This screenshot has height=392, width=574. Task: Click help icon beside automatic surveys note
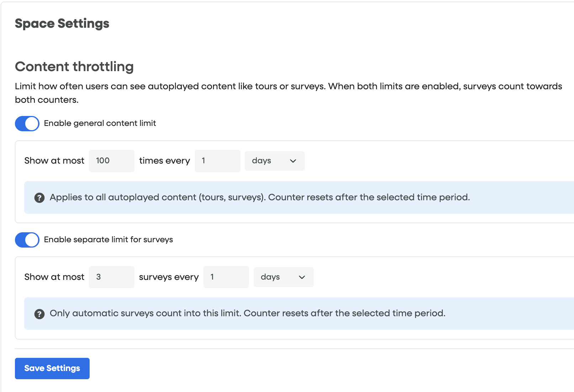coord(39,314)
